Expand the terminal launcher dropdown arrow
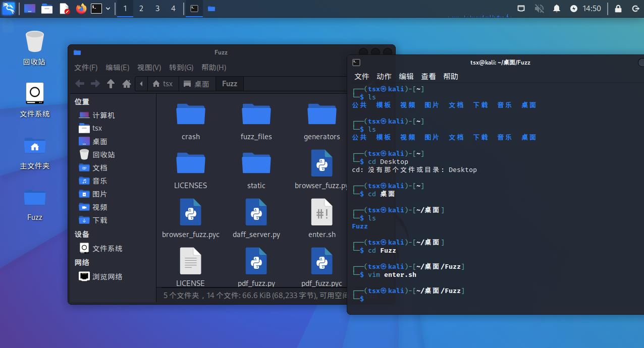This screenshot has height=348, width=644. 108,9
